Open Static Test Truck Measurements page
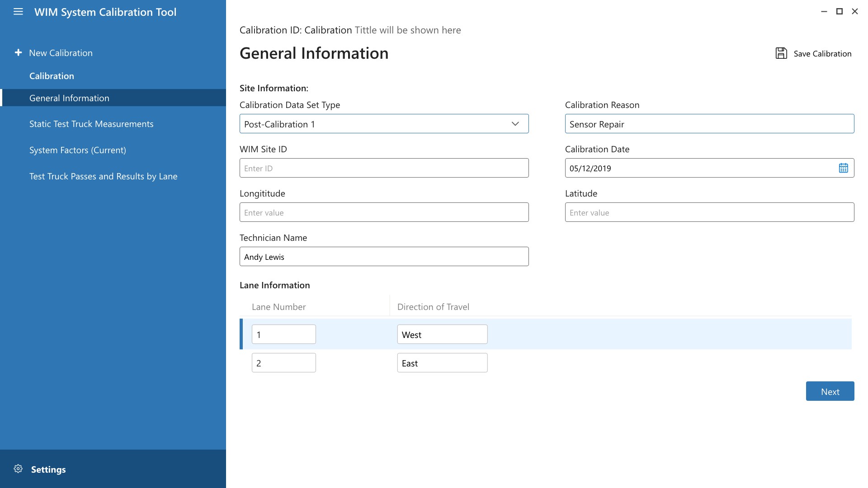This screenshot has height=488, width=868. 91,124
